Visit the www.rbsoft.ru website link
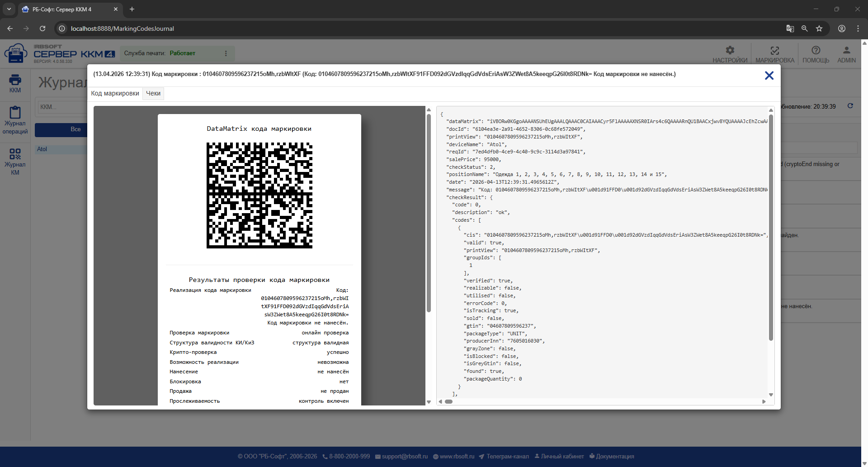Viewport: 868px width, 467px height. click(x=454, y=457)
